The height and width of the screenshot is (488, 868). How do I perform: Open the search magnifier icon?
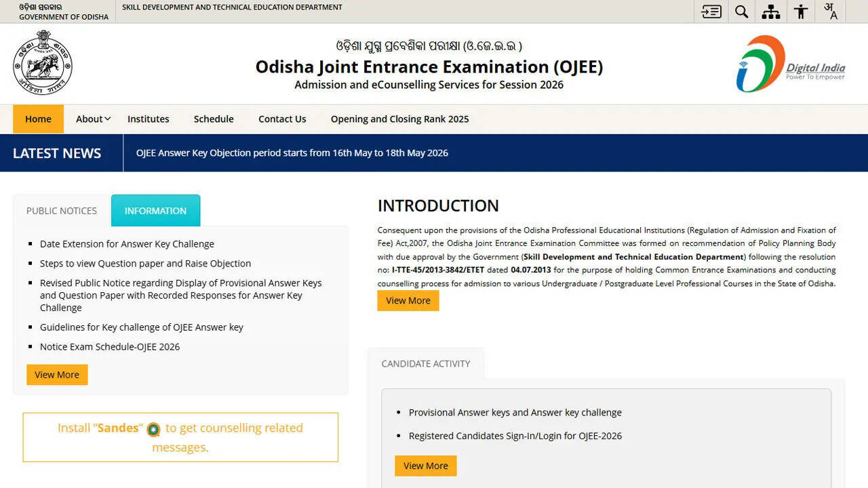coord(742,12)
